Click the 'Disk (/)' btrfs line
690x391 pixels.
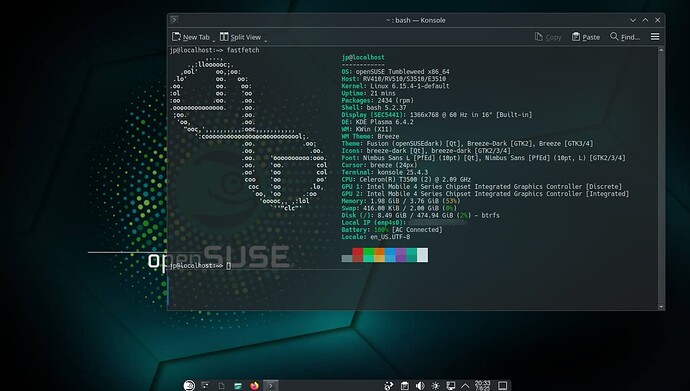(x=421, y=216)
